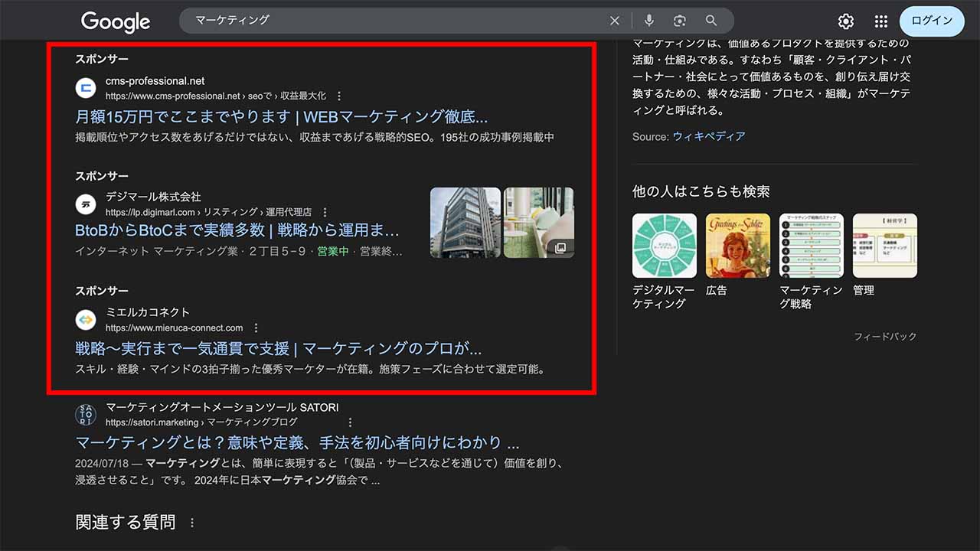Open options menu for mieruca-connect.com ad
This screenshot has width=980, height=551.
click(256, 328)
